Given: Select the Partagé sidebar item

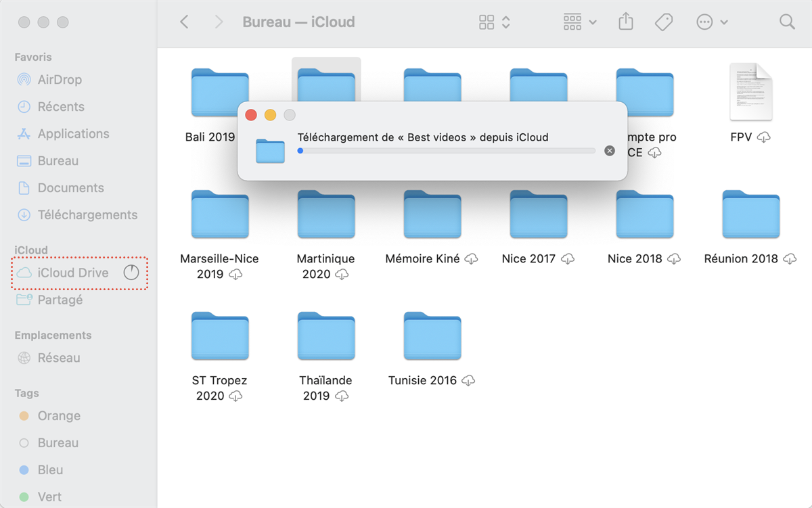Looking at the screenshot, I should pyautogui.click(x=60, y=300).
